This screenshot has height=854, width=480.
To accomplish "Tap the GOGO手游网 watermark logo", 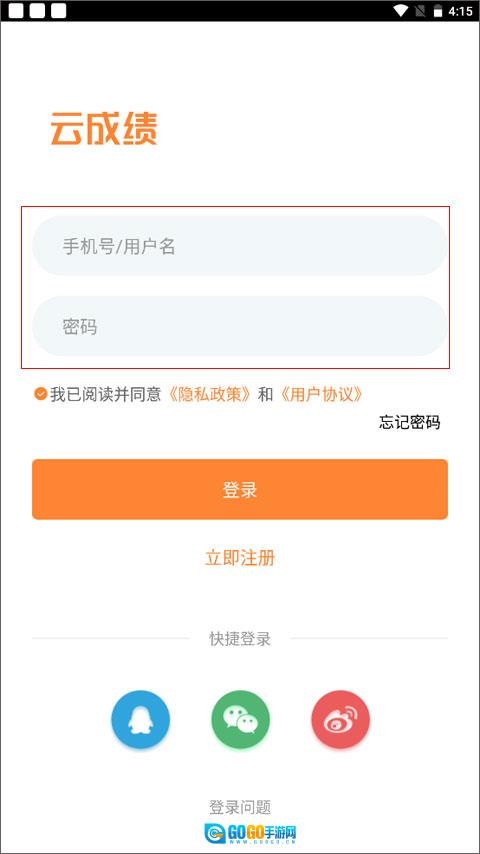I will point(250,833).
